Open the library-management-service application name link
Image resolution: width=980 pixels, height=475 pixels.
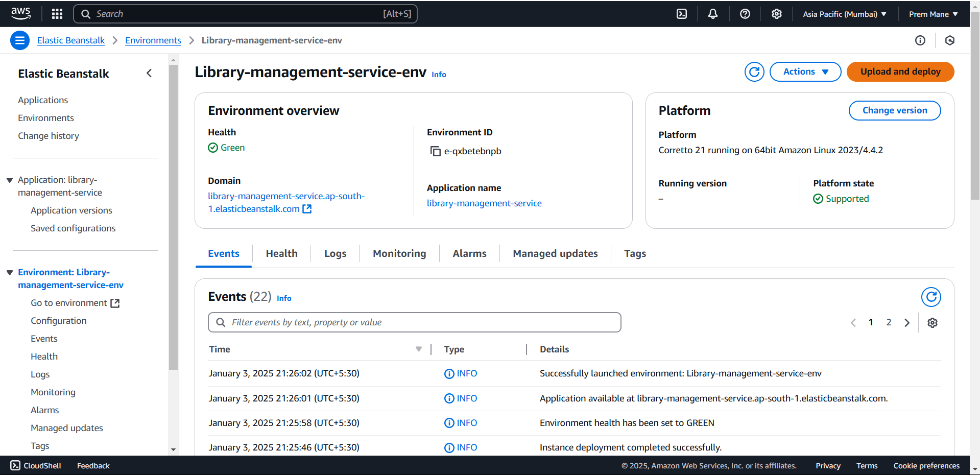coord(484,203)
